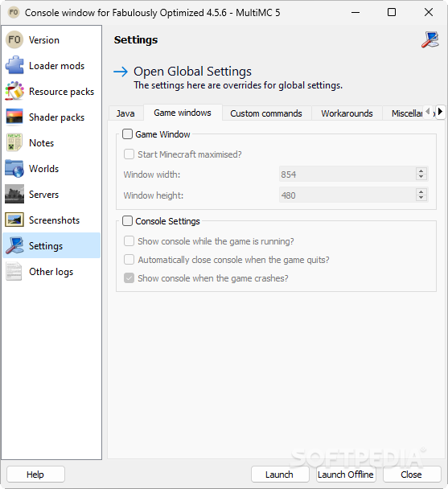The image size is (448, 489).
Task: Click the Notes newspaper icon
Action: [x=14, y=143]
